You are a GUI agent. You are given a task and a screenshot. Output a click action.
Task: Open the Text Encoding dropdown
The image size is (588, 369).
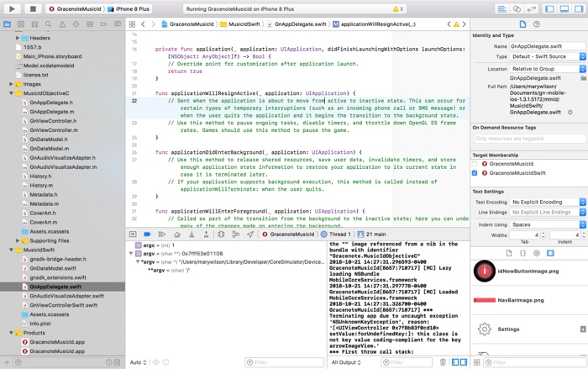(547, 202)
